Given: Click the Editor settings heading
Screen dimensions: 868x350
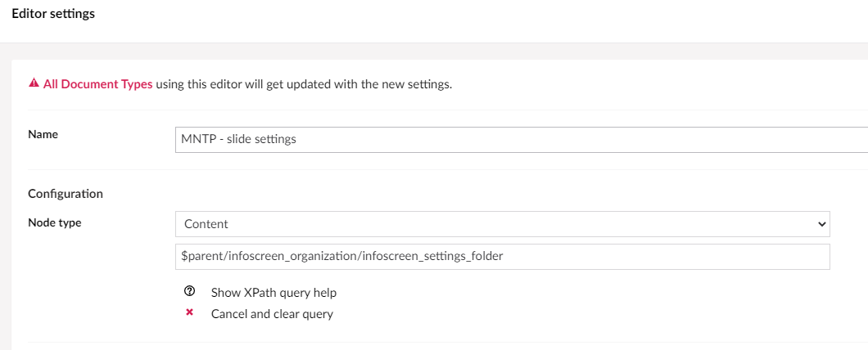Looking at the screenshot, I should pos(53,14).
